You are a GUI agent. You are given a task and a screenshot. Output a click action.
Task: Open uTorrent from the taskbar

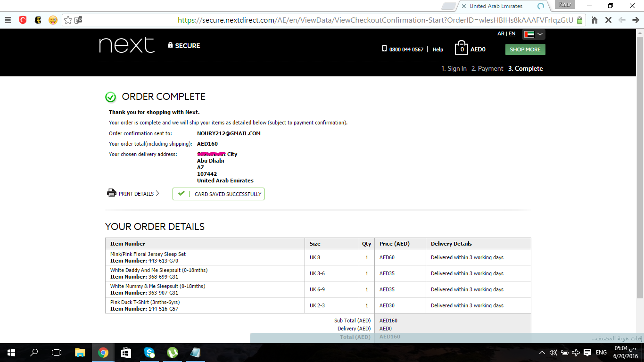[173, 352]
